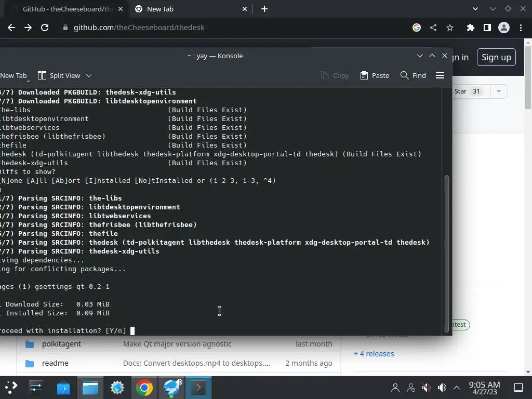Open the Chrome three-dot menu
The height and width of the screenshot is (399, 532).
pos(521,28)
